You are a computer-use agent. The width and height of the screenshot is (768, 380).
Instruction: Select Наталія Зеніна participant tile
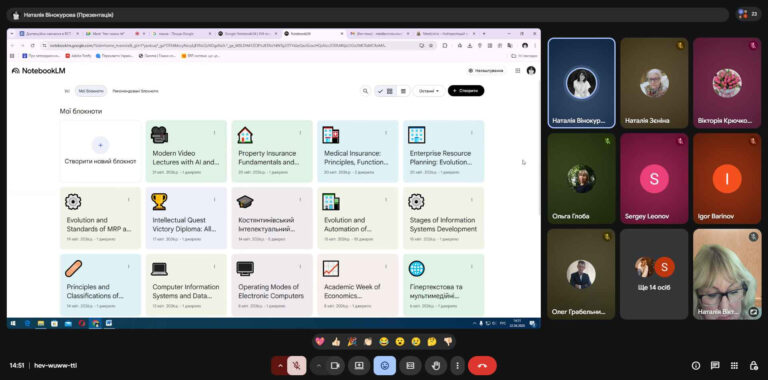click(x=654, y=83)
